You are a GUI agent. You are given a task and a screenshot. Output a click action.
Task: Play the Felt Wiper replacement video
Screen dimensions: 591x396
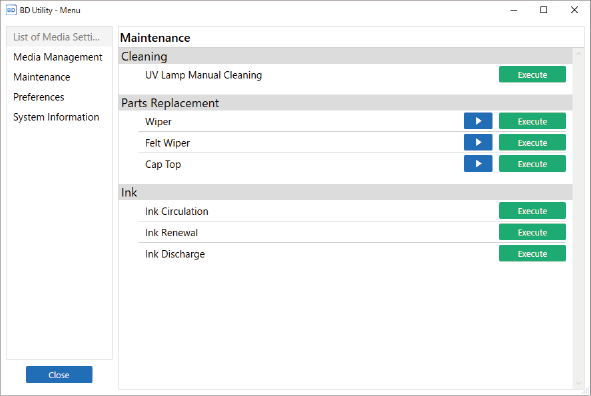(x=478, y=142)
